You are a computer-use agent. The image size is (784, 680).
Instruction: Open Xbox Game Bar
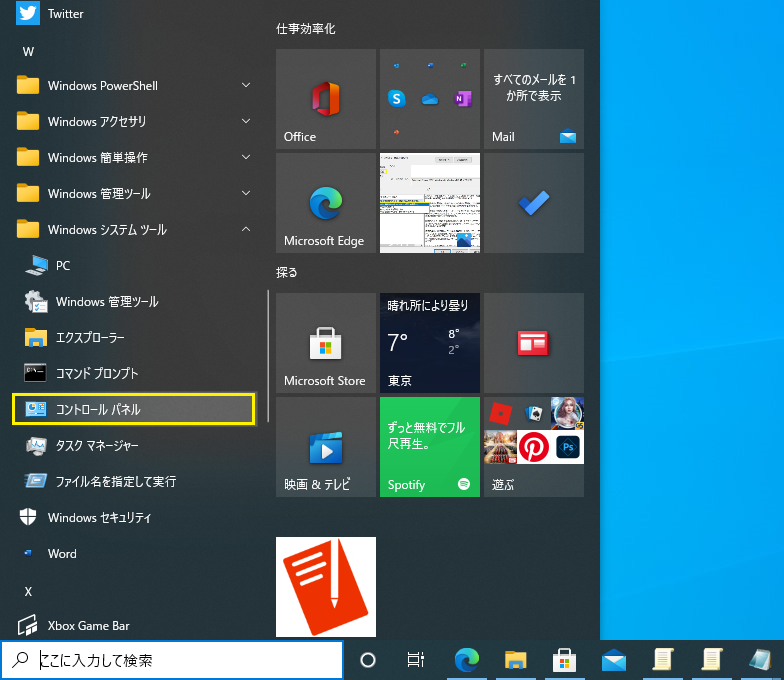(x=134, y=626)
